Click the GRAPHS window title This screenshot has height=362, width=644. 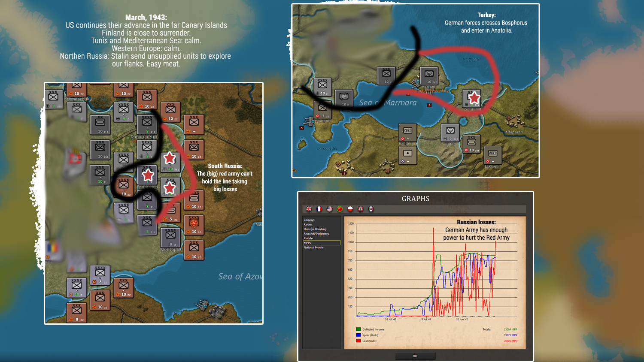(416, 199)
